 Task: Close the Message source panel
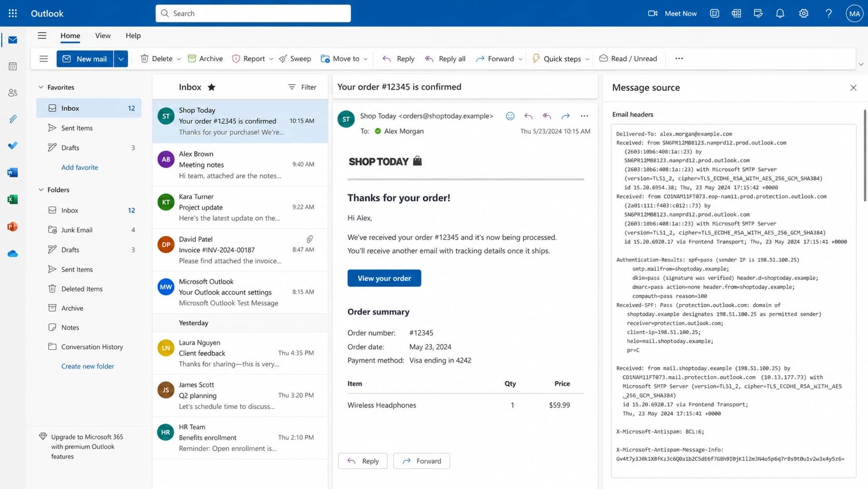(853, 88)
